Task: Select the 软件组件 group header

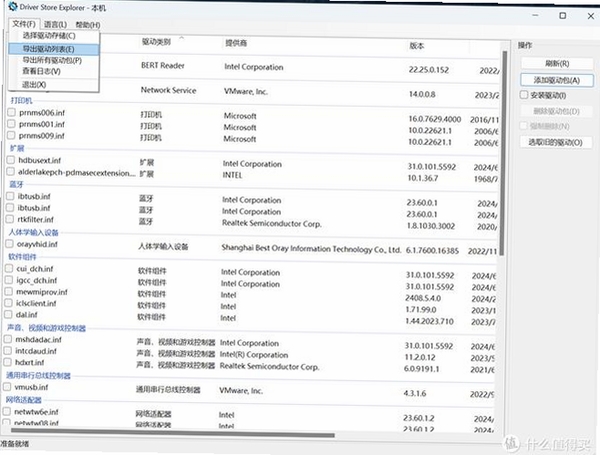Action: point(22,257)
